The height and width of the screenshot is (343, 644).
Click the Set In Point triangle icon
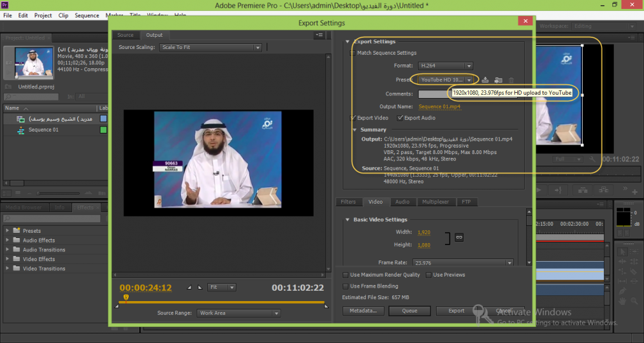[x=189, y=288]
